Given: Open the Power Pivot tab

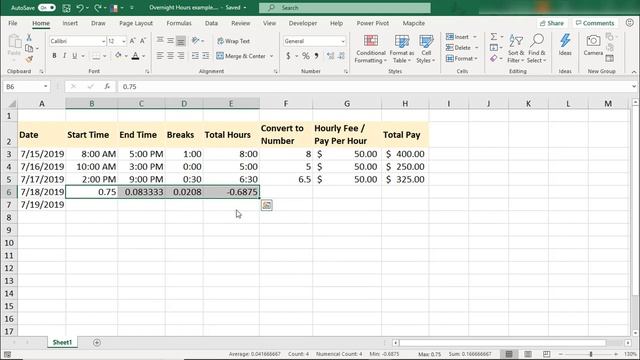Looking at the screenshot, I should click(x=373, y=23).
